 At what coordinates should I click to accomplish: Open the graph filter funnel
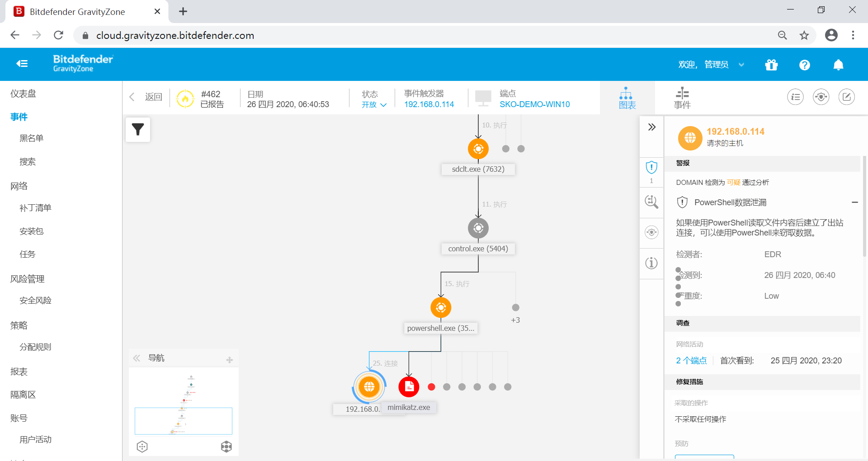[x=138, y=130]
